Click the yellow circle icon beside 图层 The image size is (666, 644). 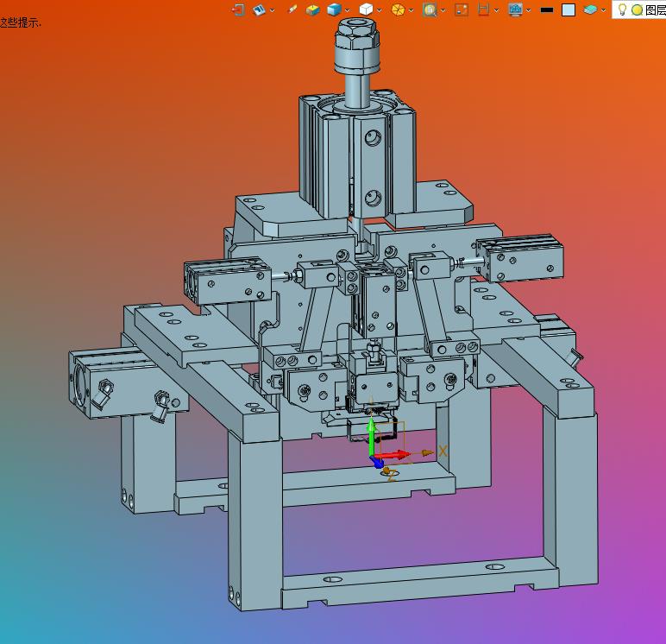coord(637,9)
